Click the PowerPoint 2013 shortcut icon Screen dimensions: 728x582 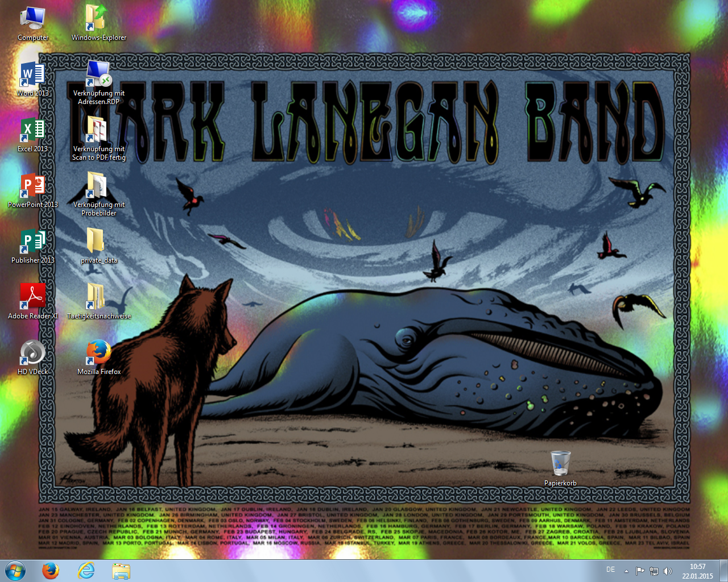[32, 186]
